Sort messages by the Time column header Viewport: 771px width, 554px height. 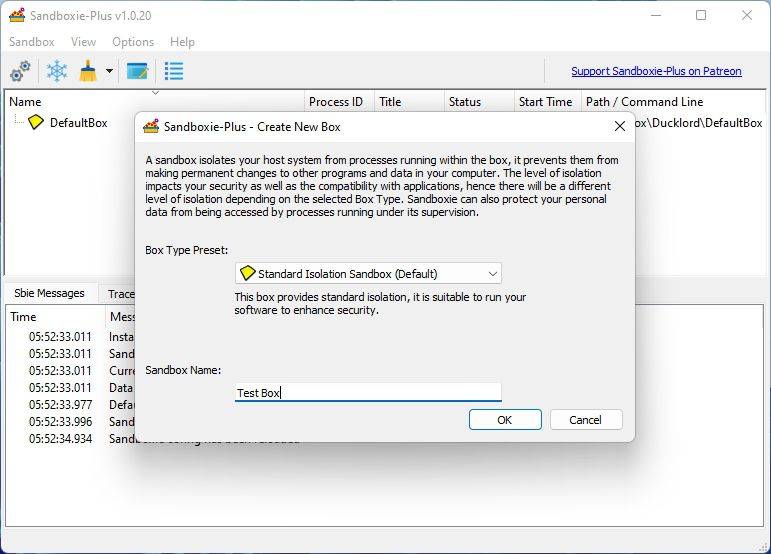click(x=55, y=317)
